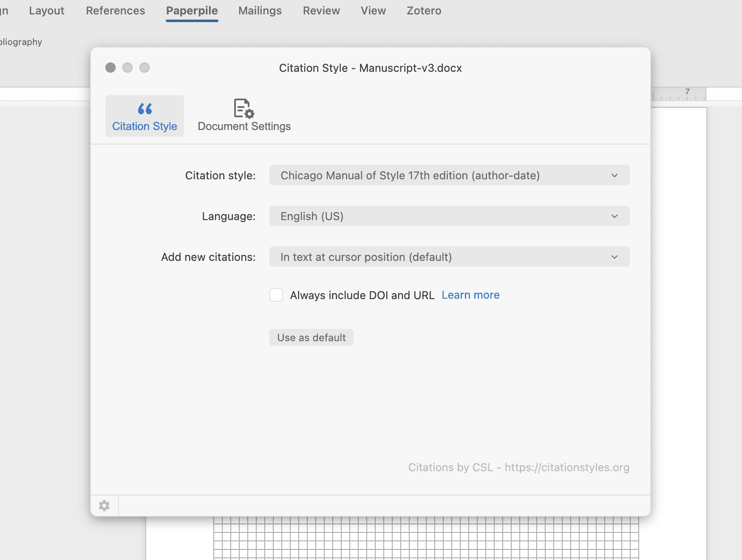Follow the Learn more link
The height and width of the screenshot is (560, 742).
(470, 295)
